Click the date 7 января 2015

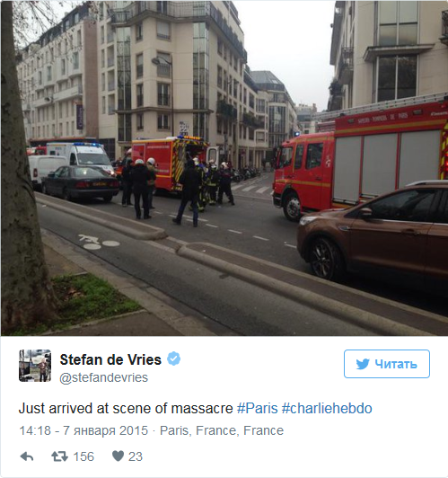[105, 430]
